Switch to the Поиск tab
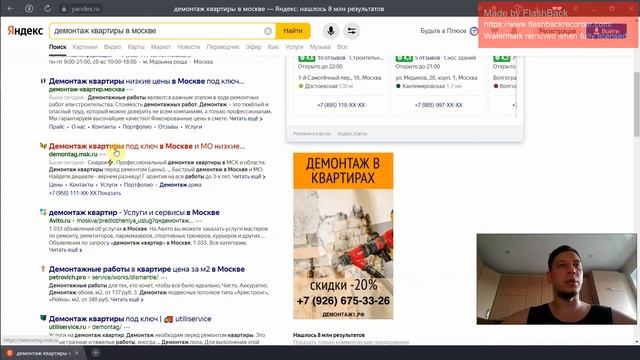The image size is (640, 360). [58, 47]
